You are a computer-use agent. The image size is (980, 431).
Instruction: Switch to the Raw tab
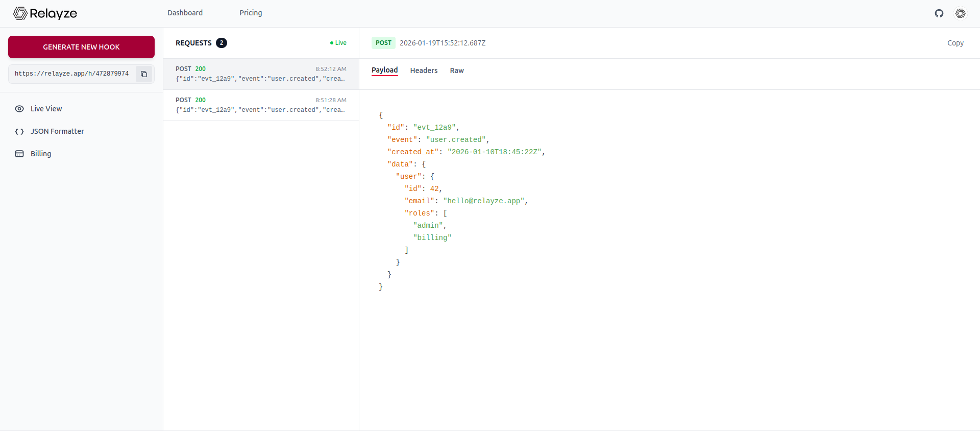(x=457, y=70)
